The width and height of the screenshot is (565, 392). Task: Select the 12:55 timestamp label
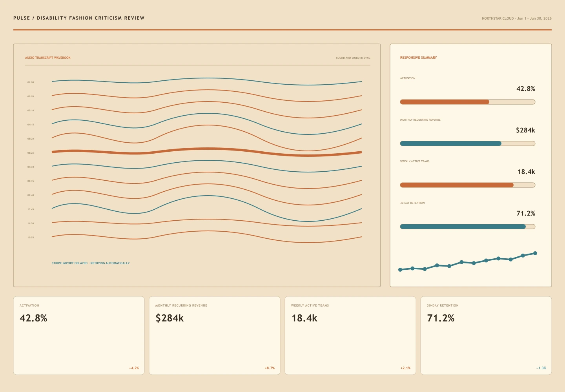(x=31, y=238)
